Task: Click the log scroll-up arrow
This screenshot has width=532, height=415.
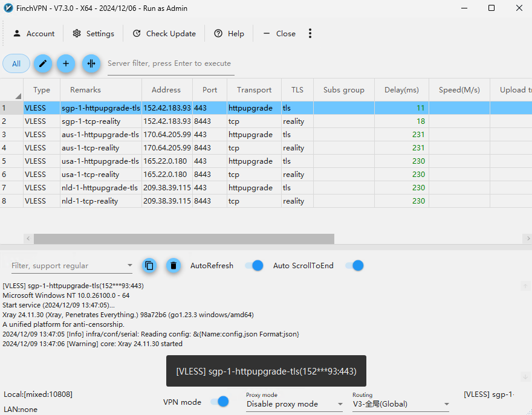Action: [x=525, y=286]
